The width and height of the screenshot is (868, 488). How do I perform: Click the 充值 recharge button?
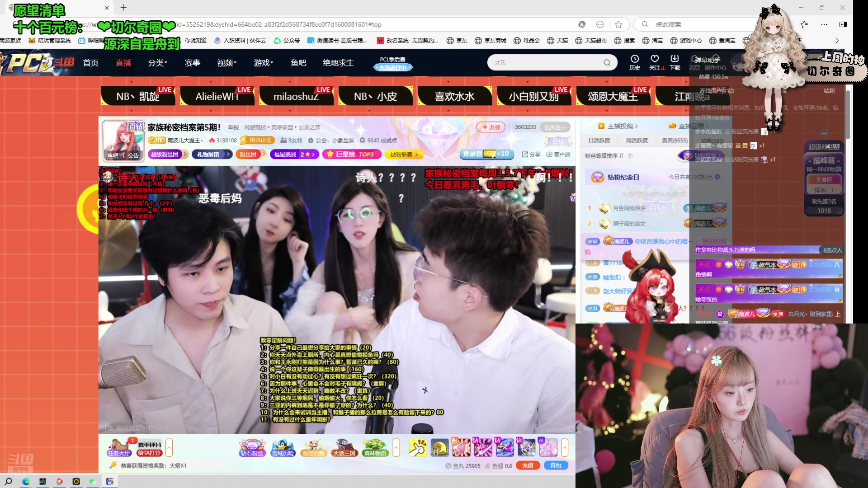click(528, 465)
